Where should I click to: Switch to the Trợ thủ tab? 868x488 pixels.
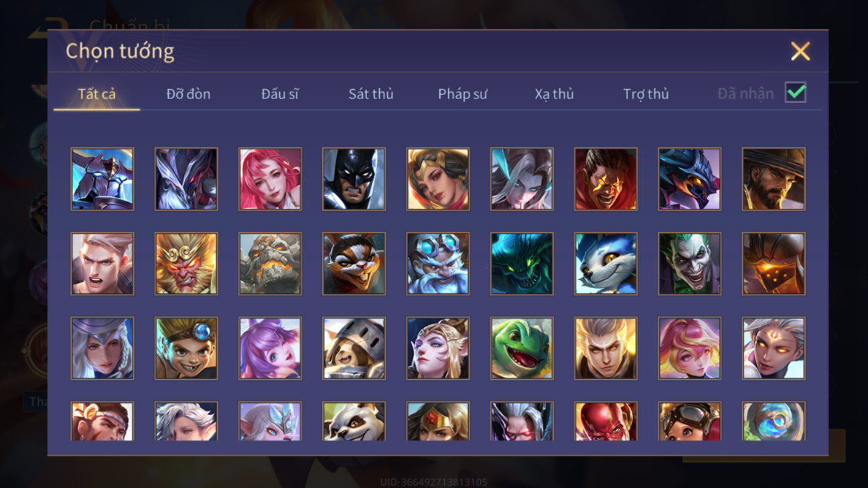646,94
